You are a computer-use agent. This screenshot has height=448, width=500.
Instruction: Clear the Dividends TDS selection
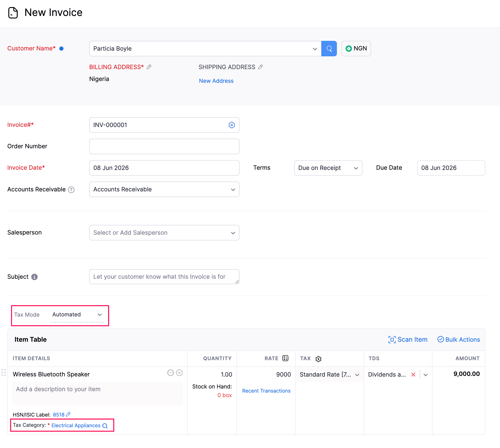pyautogui.click(x=413, y=375)
